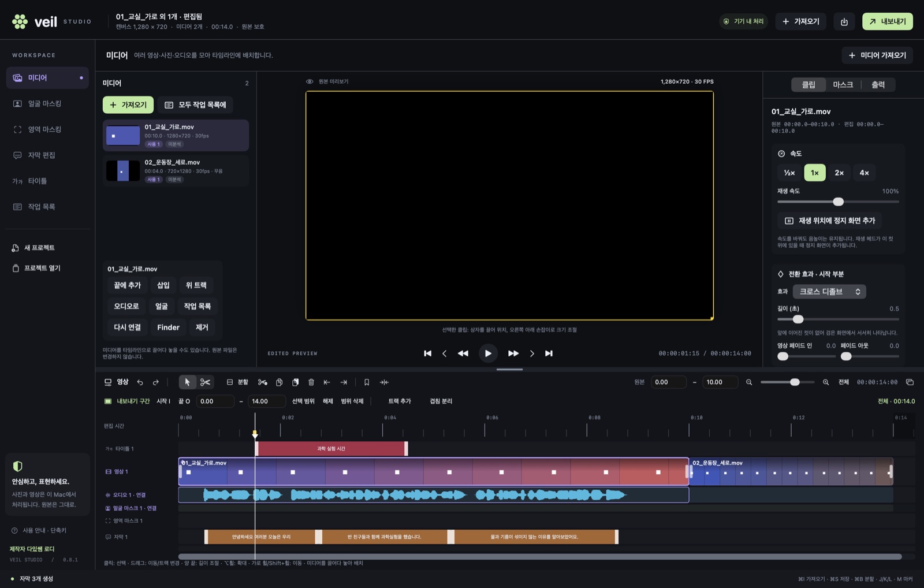Set speed to ½x
The image size is (924, 588).
[789, 173]
